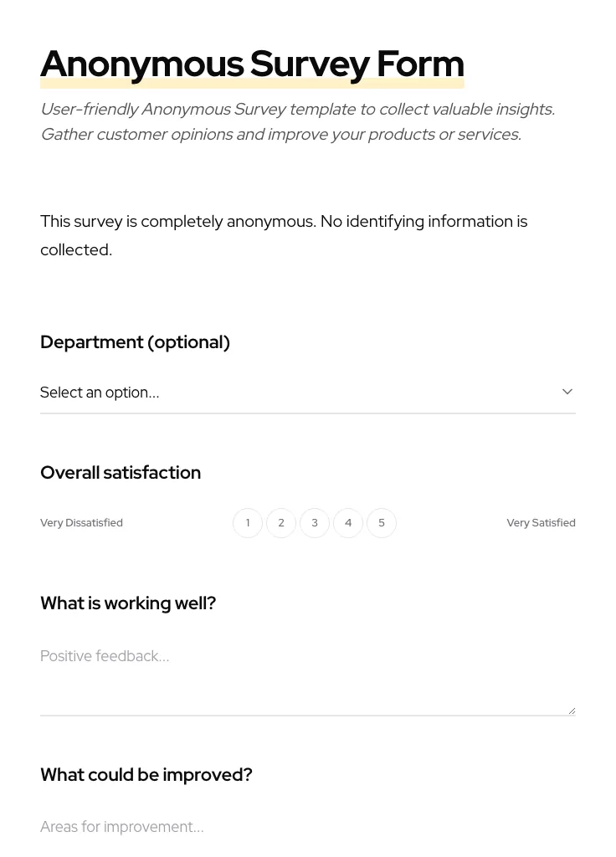This screenshot has width=616, height=857.
Task: Select rating 1 for overall satisfaction
Action: (248, 522)
